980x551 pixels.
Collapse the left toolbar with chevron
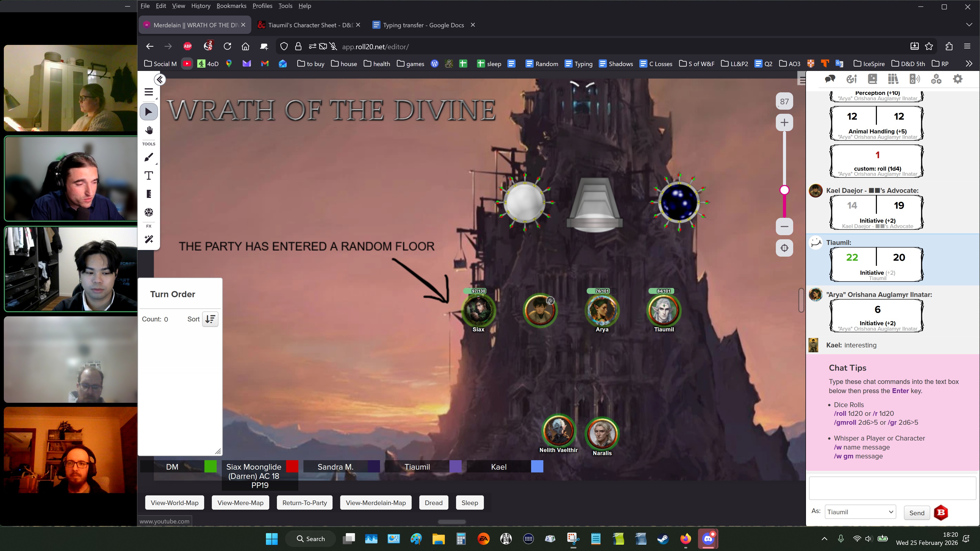click(x=160, y=80)
